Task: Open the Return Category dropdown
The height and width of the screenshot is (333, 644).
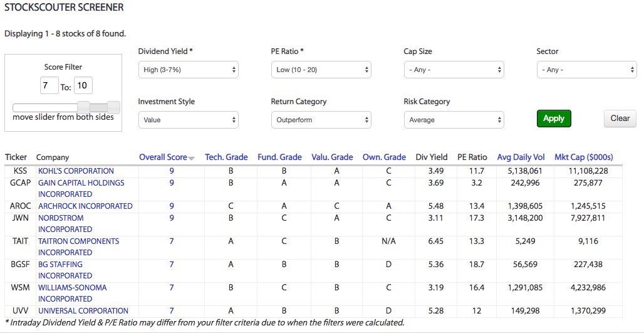Action: tap(321, 120)
